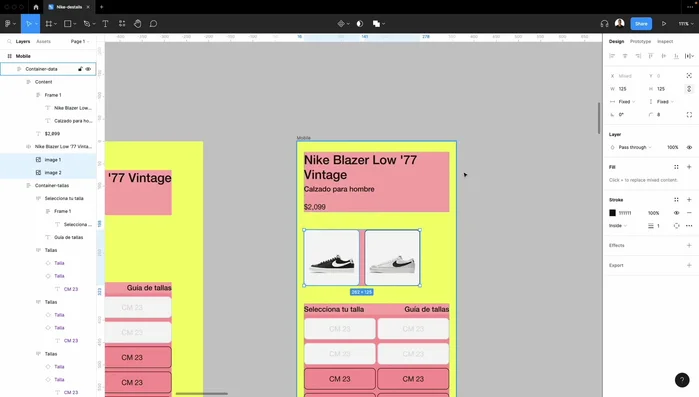Switch to the Assets tab
The image size is (699, 397).
(43, 41)
